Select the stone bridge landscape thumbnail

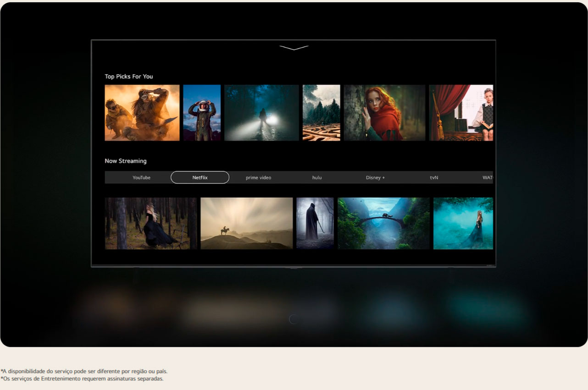383,223
